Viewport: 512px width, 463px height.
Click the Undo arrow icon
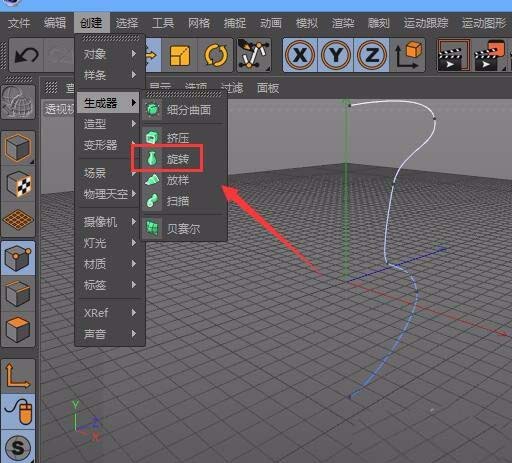coord(26,55)
